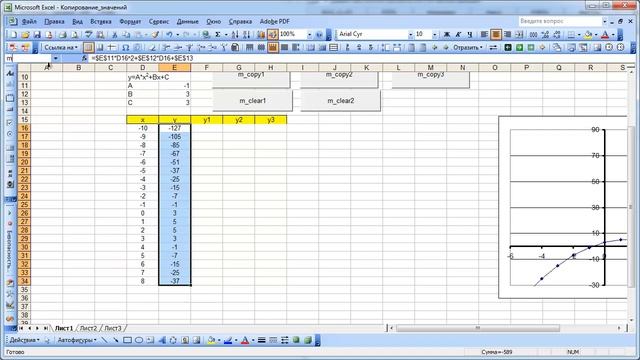This screenshot has height=360, width=640.
Task: Open the font size 10 dropdown
Action: tap(434, 35)
